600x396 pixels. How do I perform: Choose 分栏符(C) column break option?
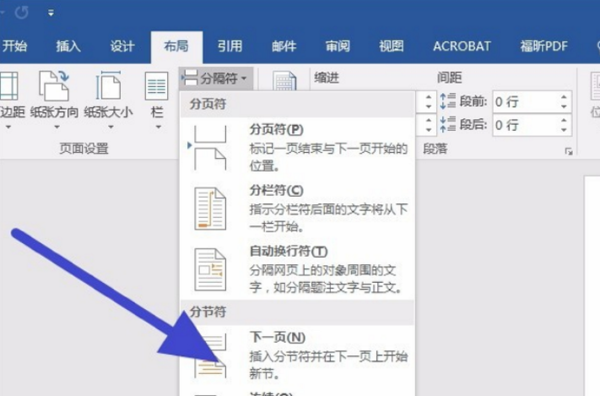pyautogui.click(x=298, y=209)
